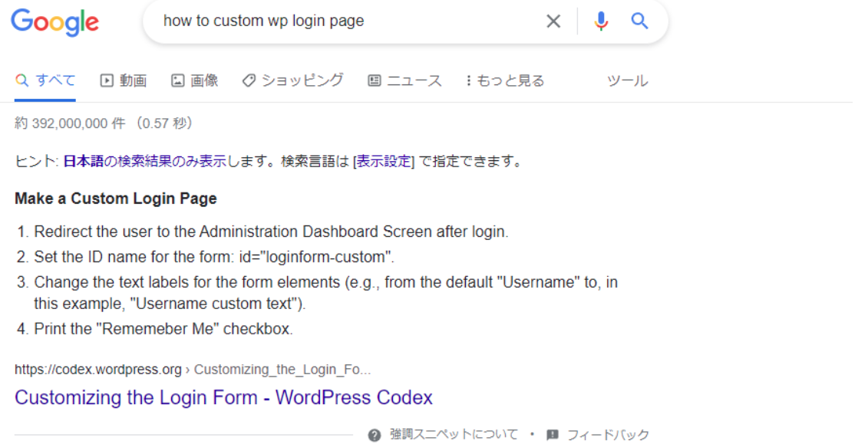Start voice search with microphone icon
Screen dimensions: 868x444
(x=601, y=21)
